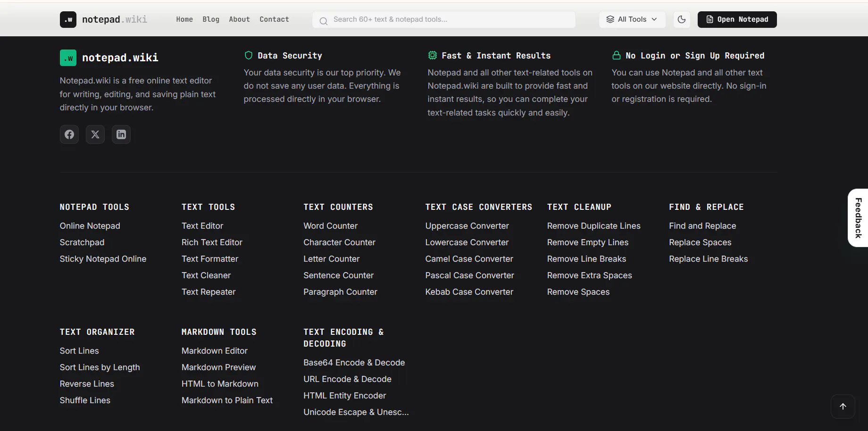Screen dimensions: 868x431
Task: Open the Letter Counter link
Action: tap(332, 259)
